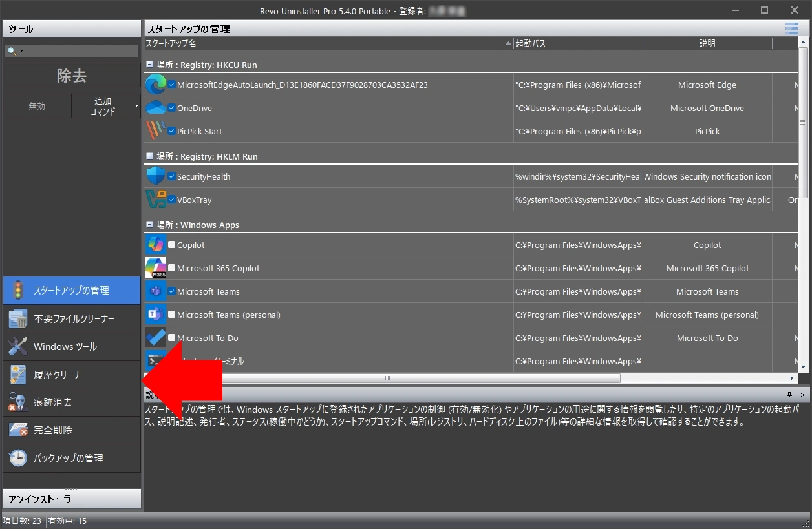Screen dimensions: 812x529
Task: Switch to the アンインストーラ panel
Action: [72, 499]
